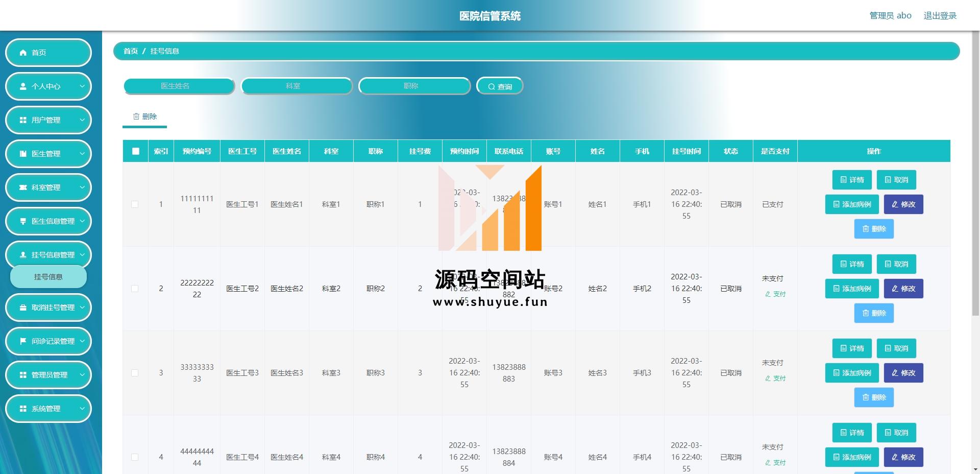Click the flag icon beside 问诊记录管理

(23, 341)
